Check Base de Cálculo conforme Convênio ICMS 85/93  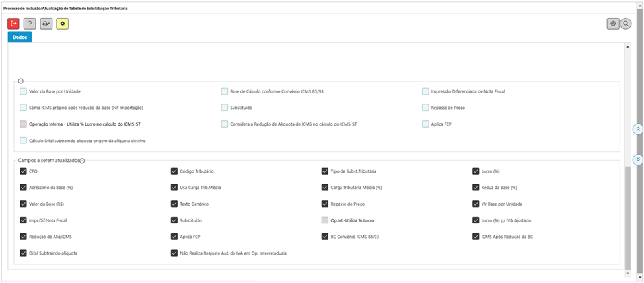click(x=225, y=91)
